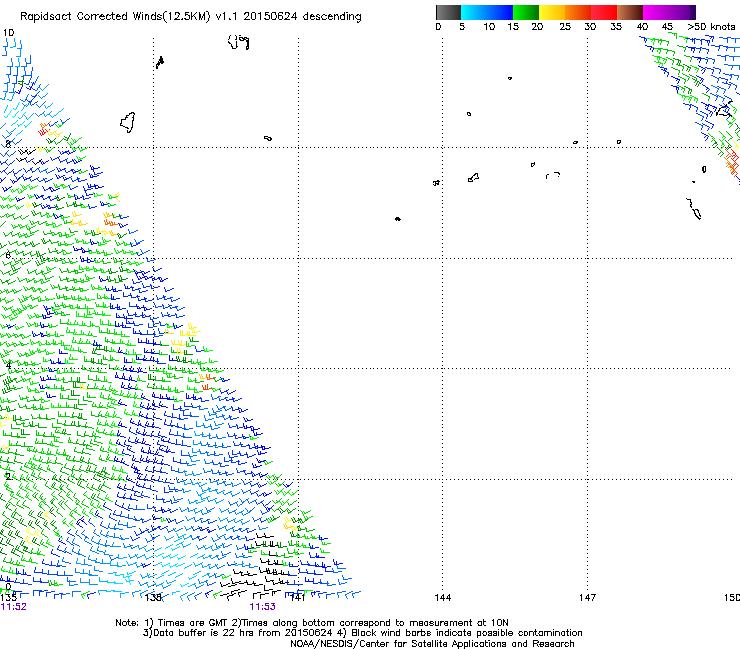The height and width of the screenshot is (650, 740).
Task: Click the cyan-to-blue 5–15 knots legend segment
Action: tap(487, 12)
